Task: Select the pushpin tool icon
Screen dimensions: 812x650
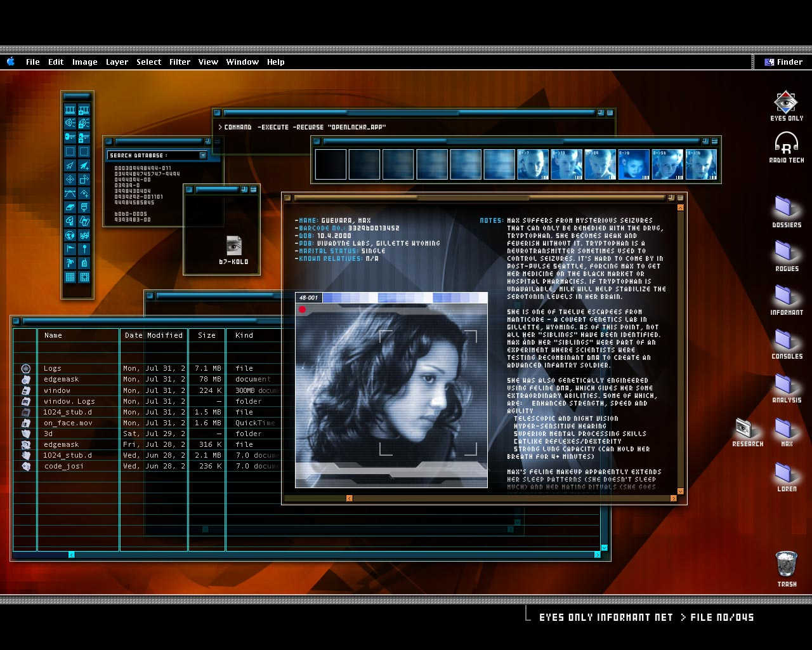Action: [x=84, y=249]
